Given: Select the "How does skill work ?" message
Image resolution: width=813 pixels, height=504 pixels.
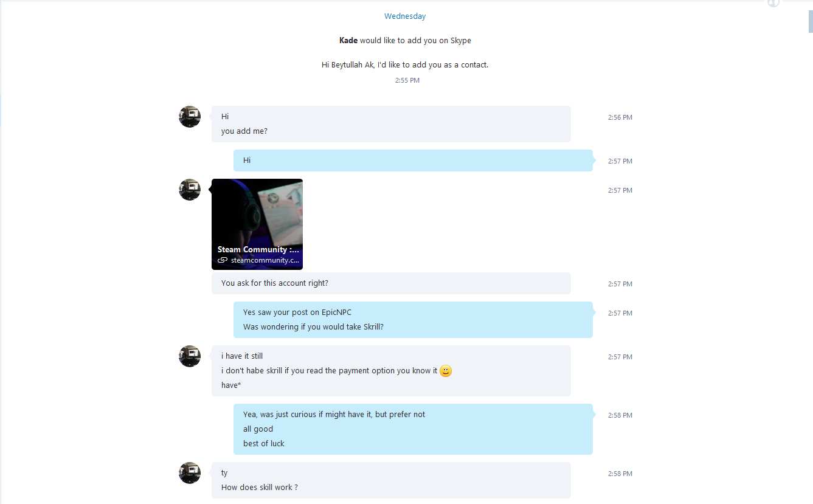Looking at the screenshot, I should [x=260, y=488].
